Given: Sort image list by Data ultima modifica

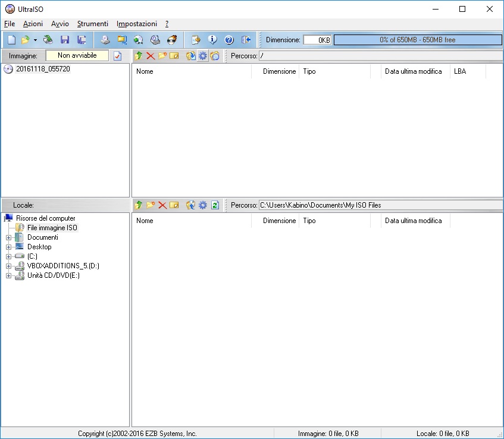Looking at the screenshot, I should click(415, 71).
